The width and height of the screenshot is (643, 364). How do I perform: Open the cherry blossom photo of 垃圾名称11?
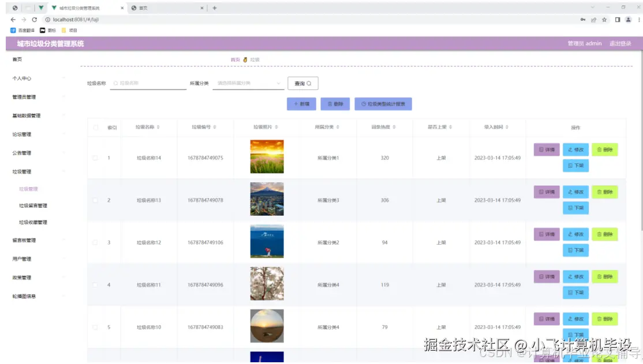point(267,284)
